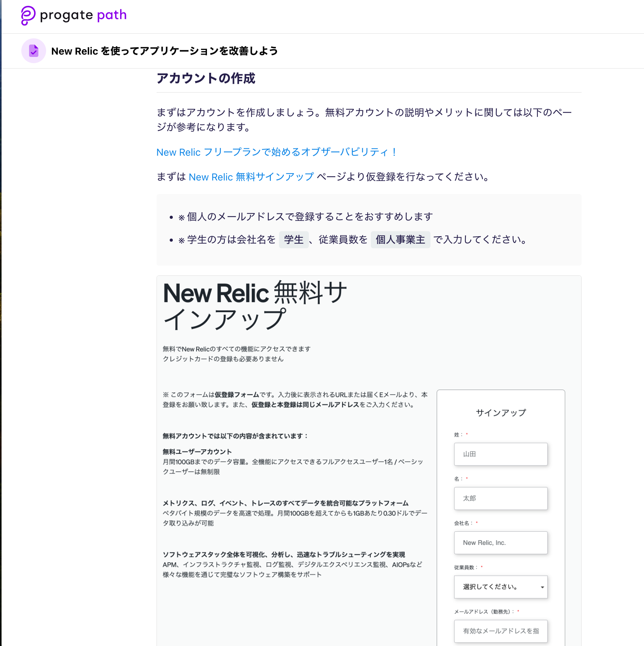644x646 pixels.
Task: Click the Progate Path logo
Action: pos(74,15)
